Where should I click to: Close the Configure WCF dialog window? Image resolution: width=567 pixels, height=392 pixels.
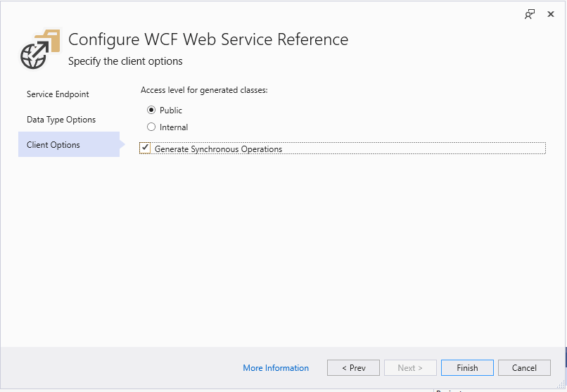tap(551, 14)
